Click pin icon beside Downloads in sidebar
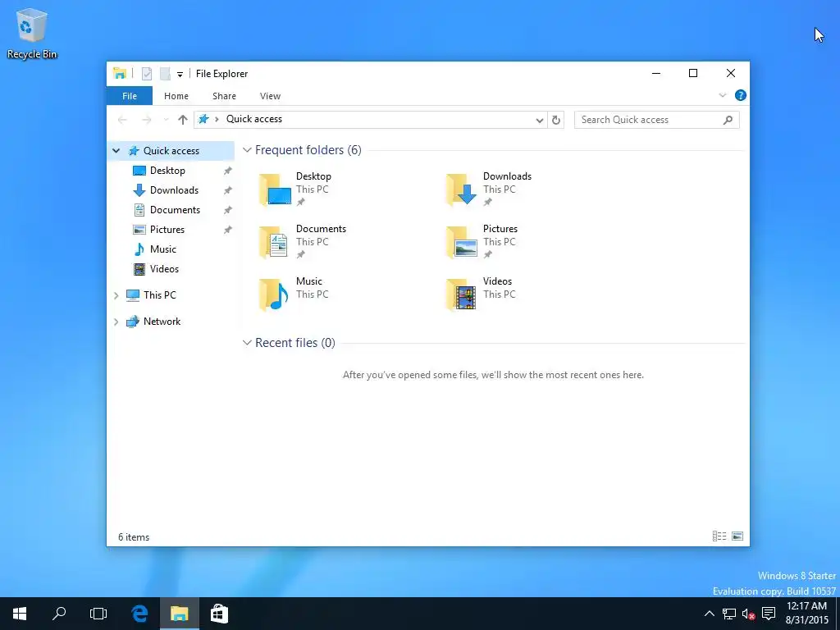Viewport: 840px width, 630px height. point(228,190)
